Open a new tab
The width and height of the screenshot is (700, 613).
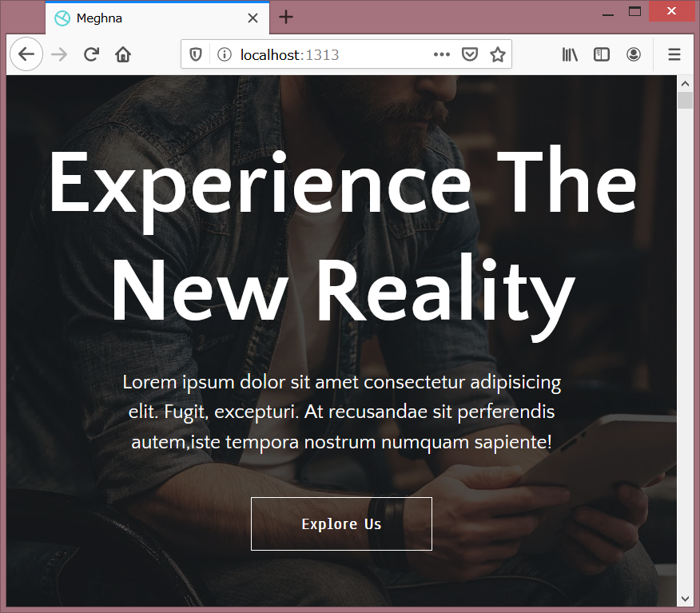[x=286, y=18]
